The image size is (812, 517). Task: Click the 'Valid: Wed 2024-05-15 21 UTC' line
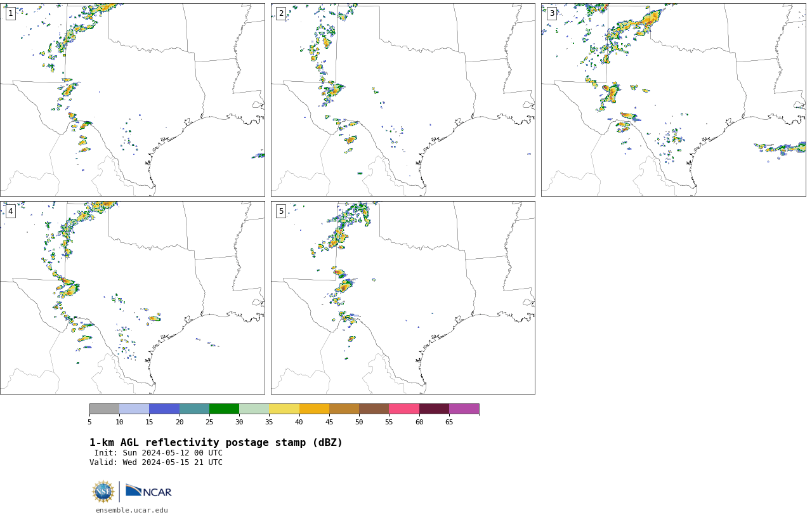click(x=156, y=462)
